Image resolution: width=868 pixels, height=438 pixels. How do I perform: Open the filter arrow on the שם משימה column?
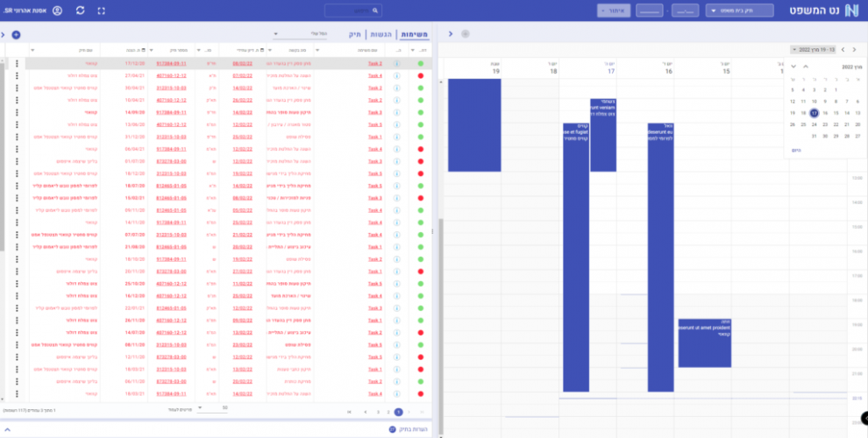[317, 50]
